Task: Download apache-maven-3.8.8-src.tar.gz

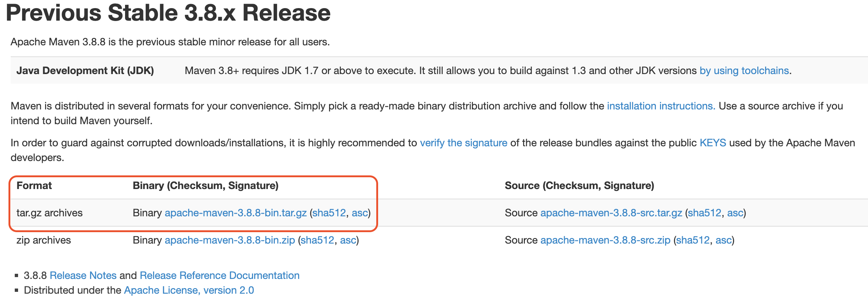Action: pyautogui.click(x=611, y=213)
